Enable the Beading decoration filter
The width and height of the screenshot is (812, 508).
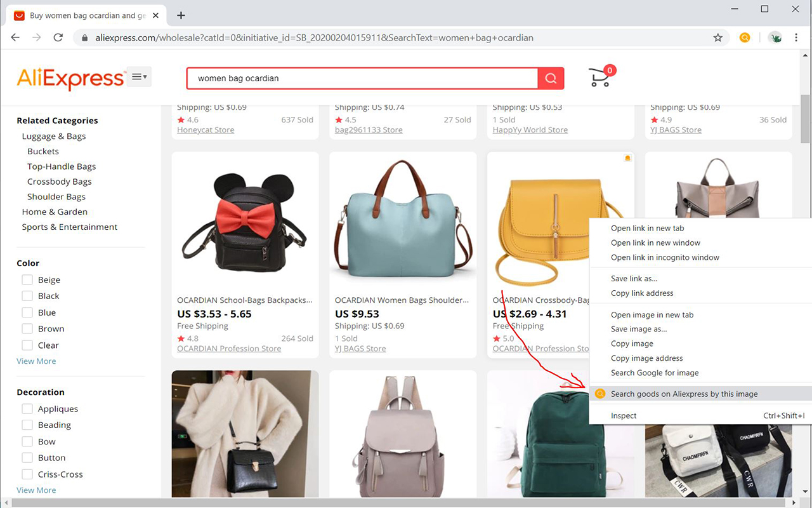click(27, 425)
